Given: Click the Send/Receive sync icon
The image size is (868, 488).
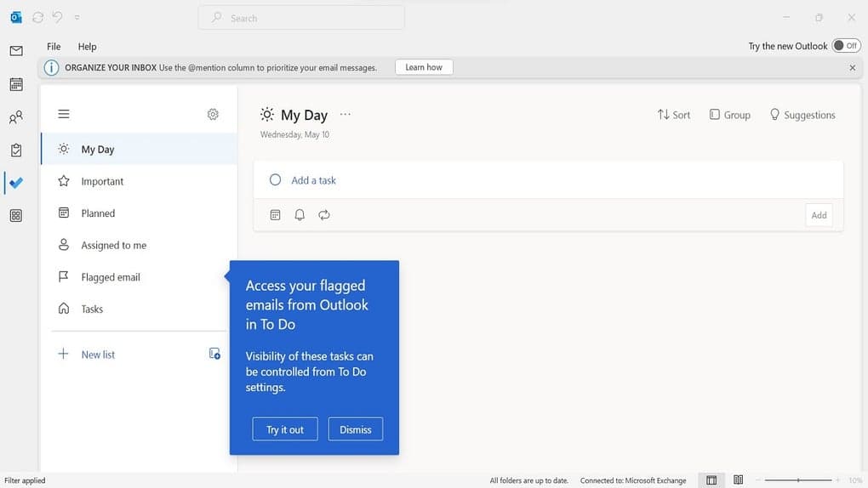Looking at the screenshot, I should (x=37, y=18).
